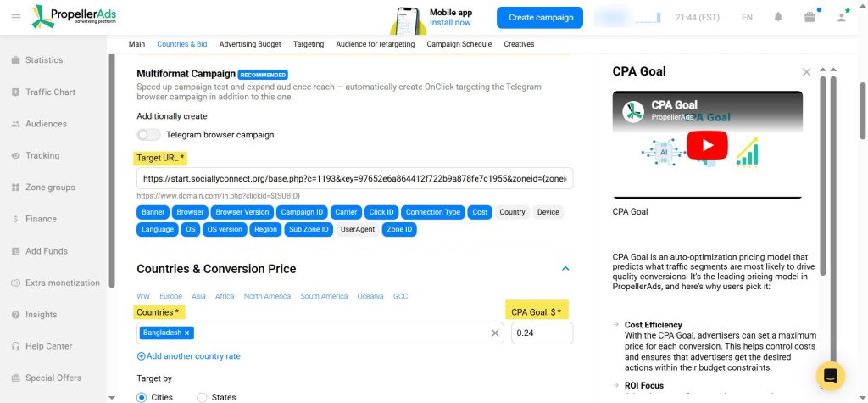The image size is (868, 403).
Task: Go to the Creatives tab
Action: pos(519,44)
